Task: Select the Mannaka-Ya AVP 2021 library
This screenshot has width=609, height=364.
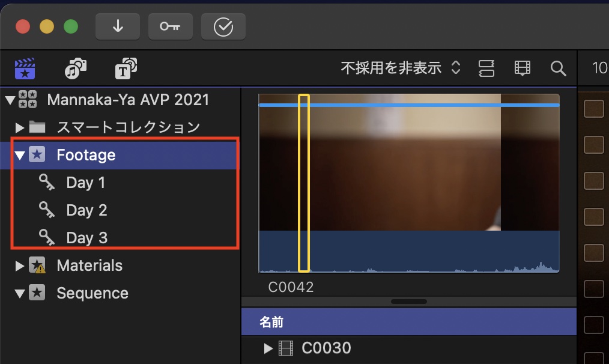Action: 128,100
